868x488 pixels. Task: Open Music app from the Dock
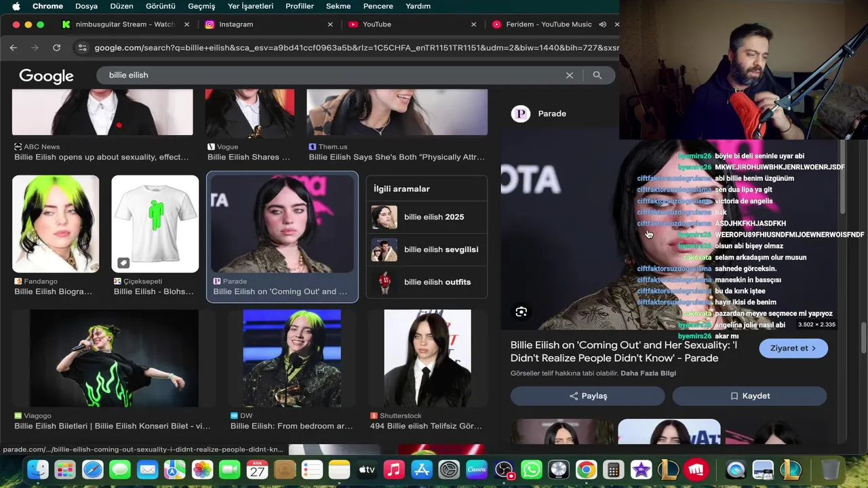[394, 469]
